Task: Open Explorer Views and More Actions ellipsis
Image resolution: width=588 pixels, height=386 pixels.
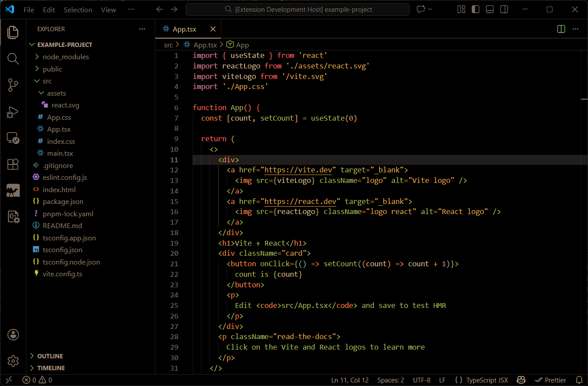Action: [x=142, y=29]
